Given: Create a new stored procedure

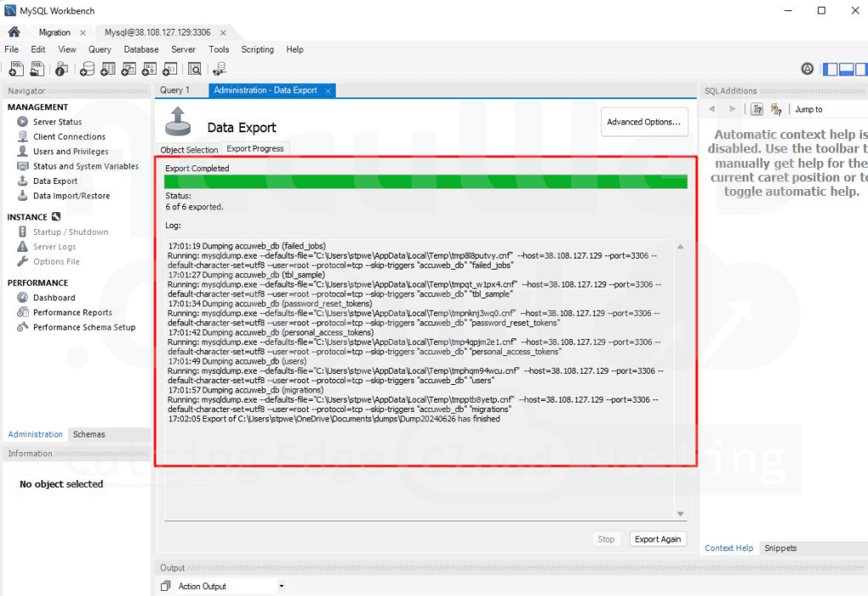Looking at the screenshot, I should 148,69.
